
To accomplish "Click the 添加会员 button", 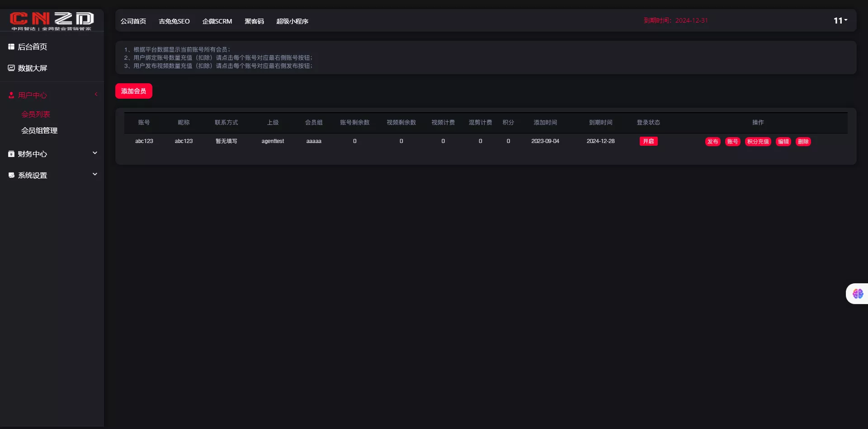I will click(133, 91).
